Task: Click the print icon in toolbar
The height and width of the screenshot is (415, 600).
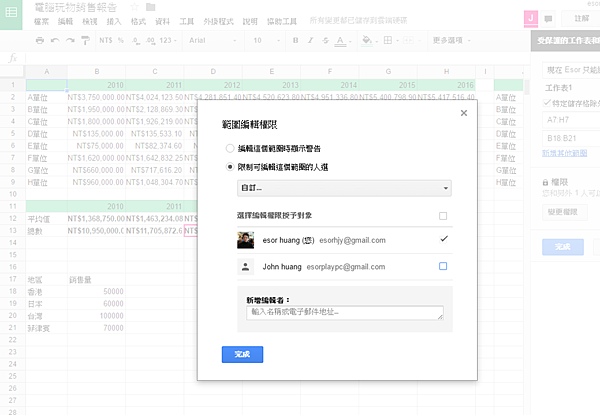Action: pyautogui.click(x=40, y=40)
